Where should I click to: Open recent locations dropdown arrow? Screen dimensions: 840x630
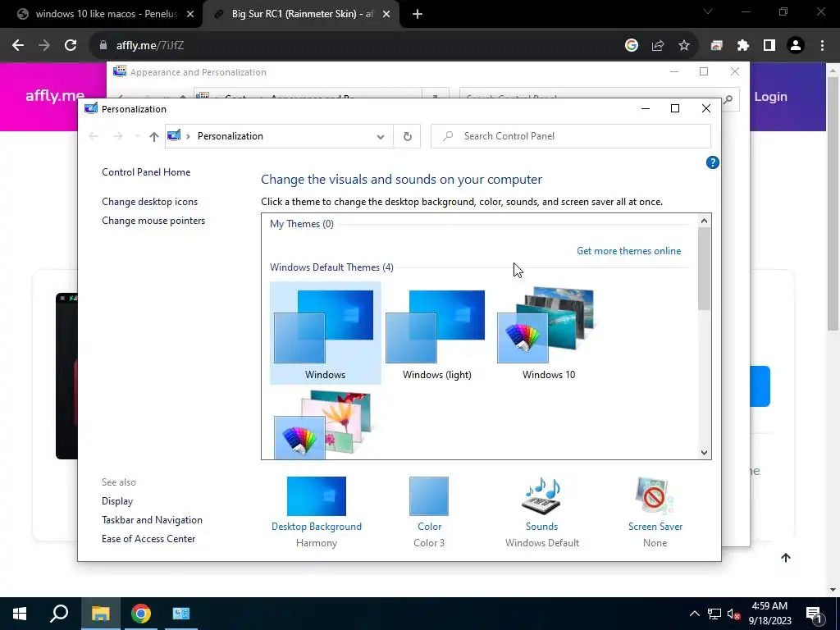click(137, 136)
